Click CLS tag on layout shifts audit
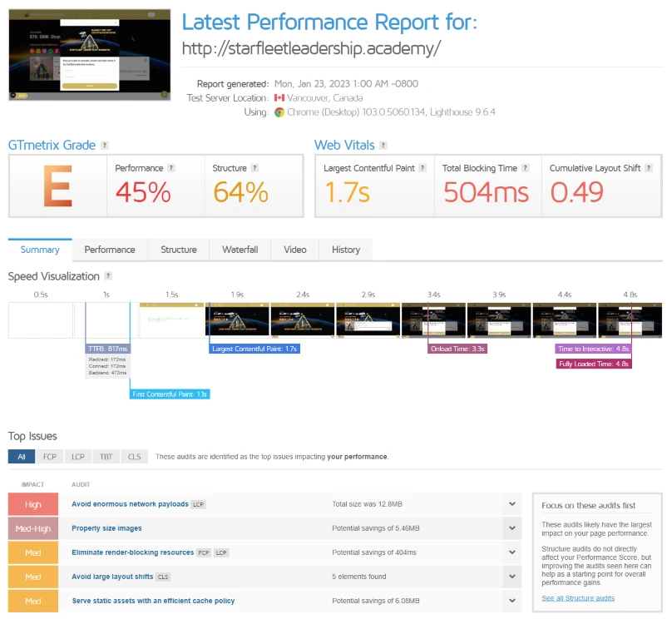This screenshot has height=639, width=672. click(x=163, y=577)
